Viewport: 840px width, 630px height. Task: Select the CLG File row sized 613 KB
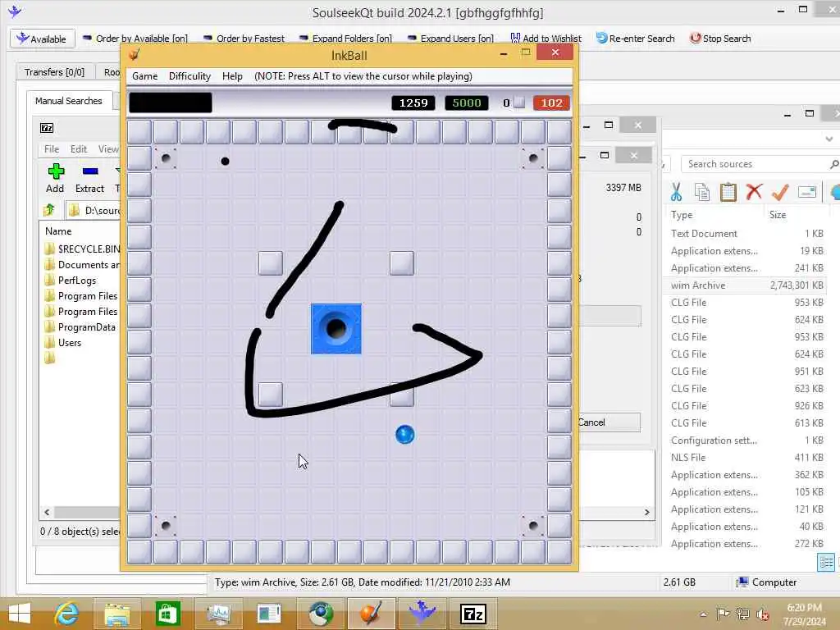click(x=746, y=423)
